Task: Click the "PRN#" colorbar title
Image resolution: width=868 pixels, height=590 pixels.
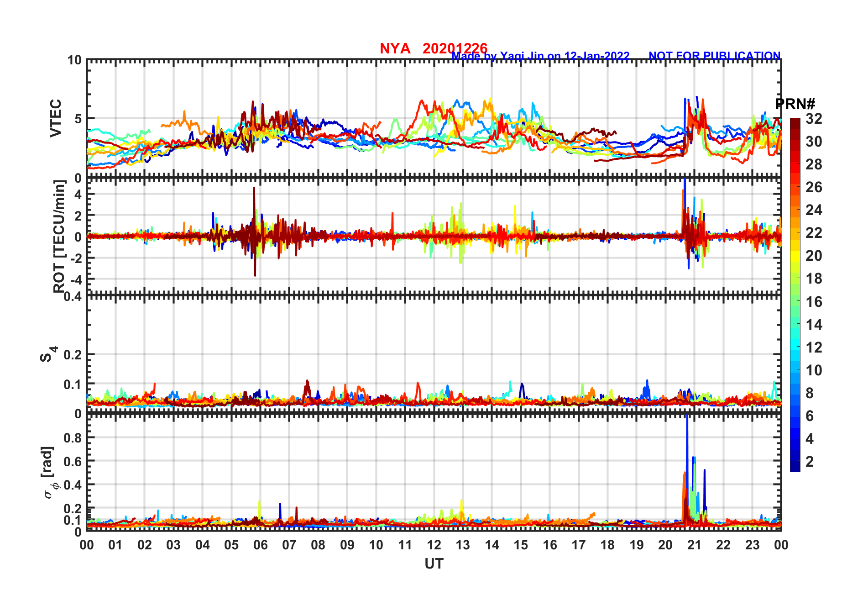Action: pyautogui.click(x=795, y=104)
